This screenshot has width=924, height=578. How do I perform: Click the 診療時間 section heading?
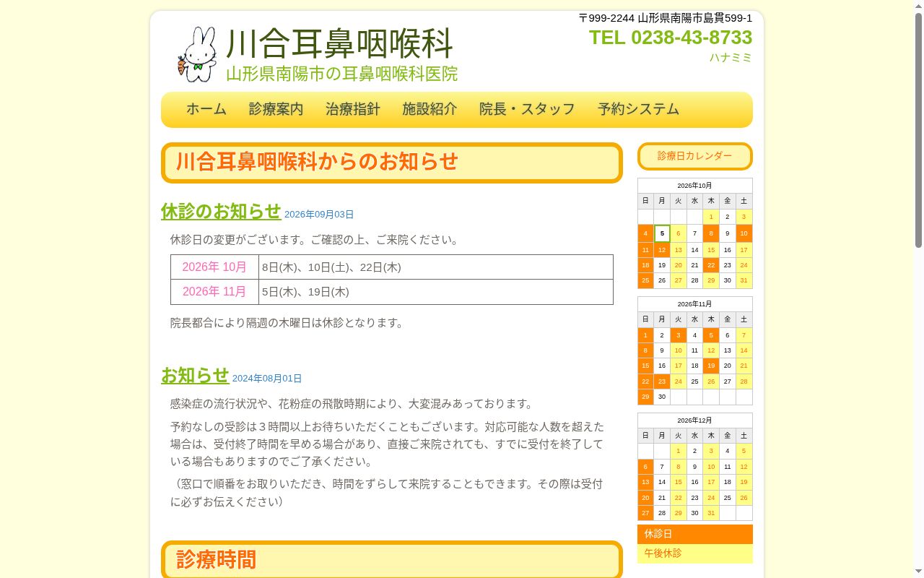392,560
